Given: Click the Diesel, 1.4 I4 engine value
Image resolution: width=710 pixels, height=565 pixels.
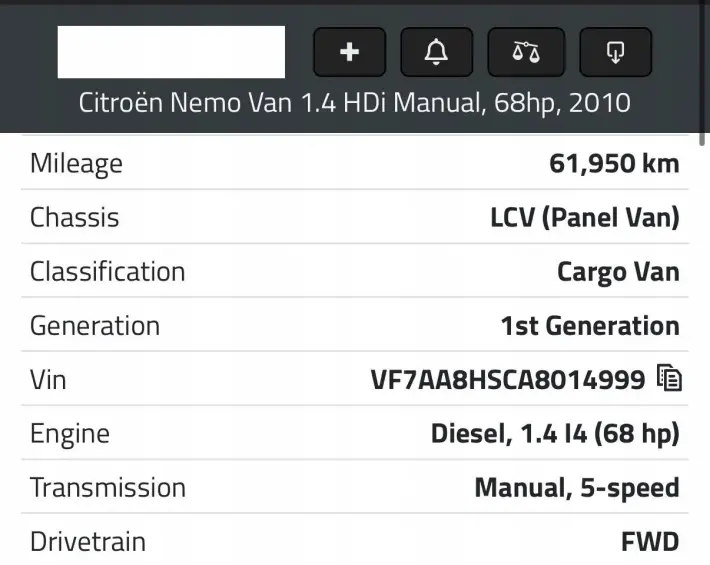Looking at the screenshot, I should click(x=555, y=434).
